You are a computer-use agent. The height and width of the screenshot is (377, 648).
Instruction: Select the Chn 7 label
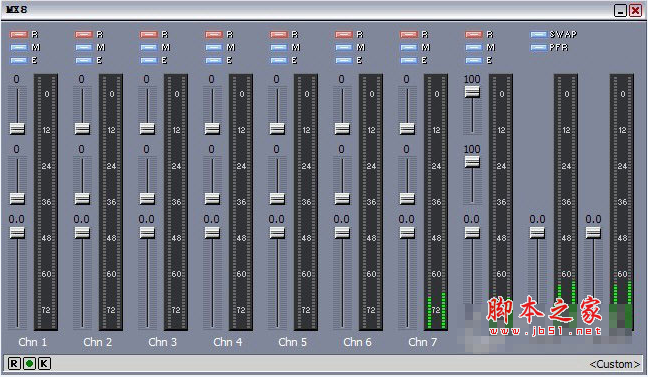pyautogui.click(x=422, y=342)
